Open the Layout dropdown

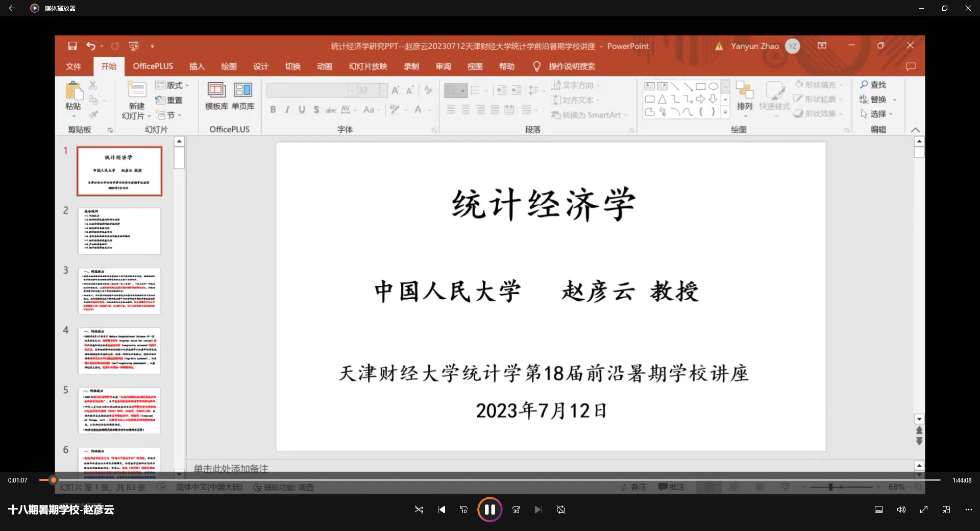[x=173, y=85]
